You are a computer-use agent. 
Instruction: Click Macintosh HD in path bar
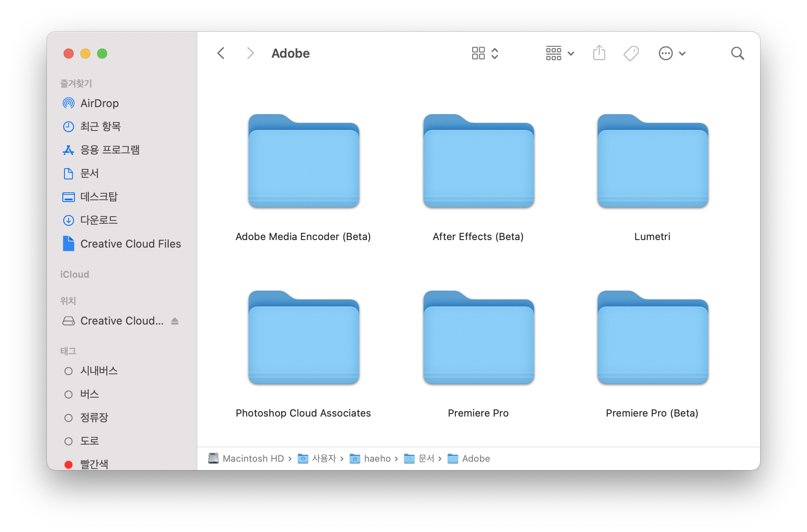coord(253,458)
